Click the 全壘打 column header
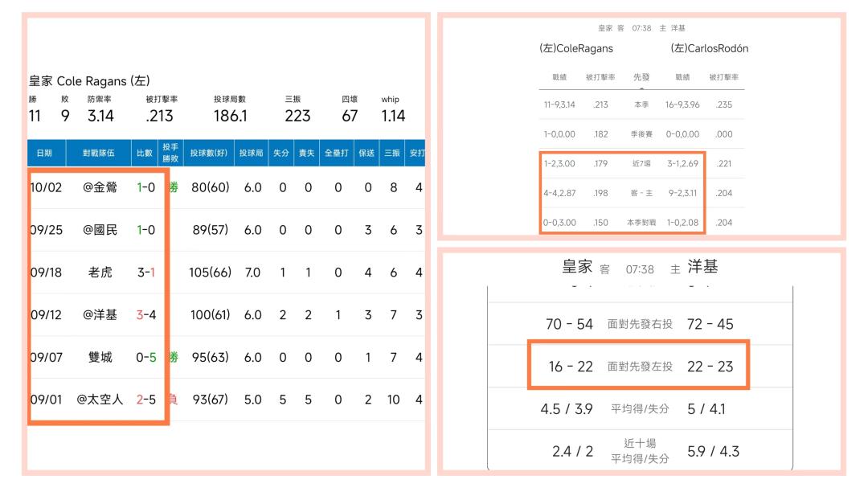Viewport: 868px width, 488px height. click(336, 153)
